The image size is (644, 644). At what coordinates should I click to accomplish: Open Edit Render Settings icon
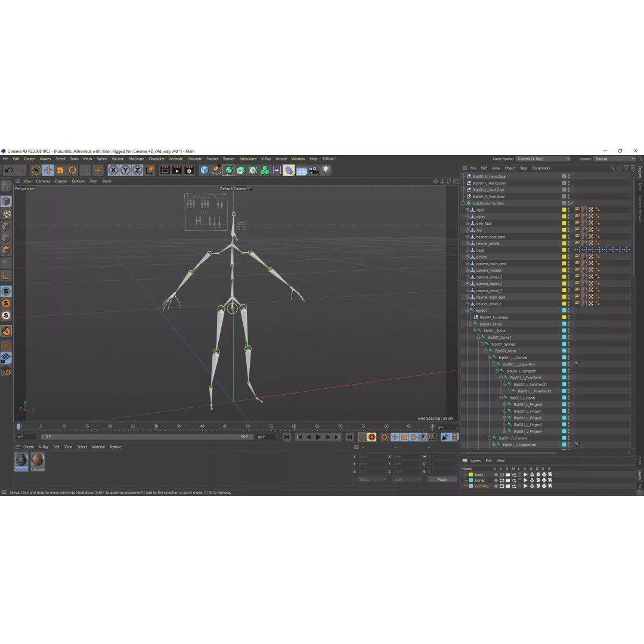[x=189, y=170]
